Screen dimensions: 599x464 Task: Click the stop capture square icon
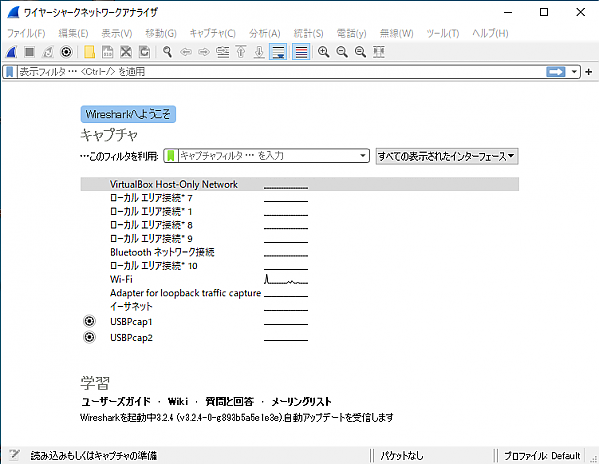click(29, 52)
